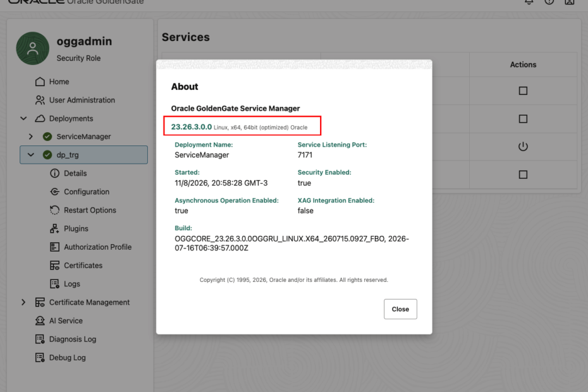Screen dimensions: 588x392
Task: Click ServiceManager deployment name value
Action: click(202, 155)
